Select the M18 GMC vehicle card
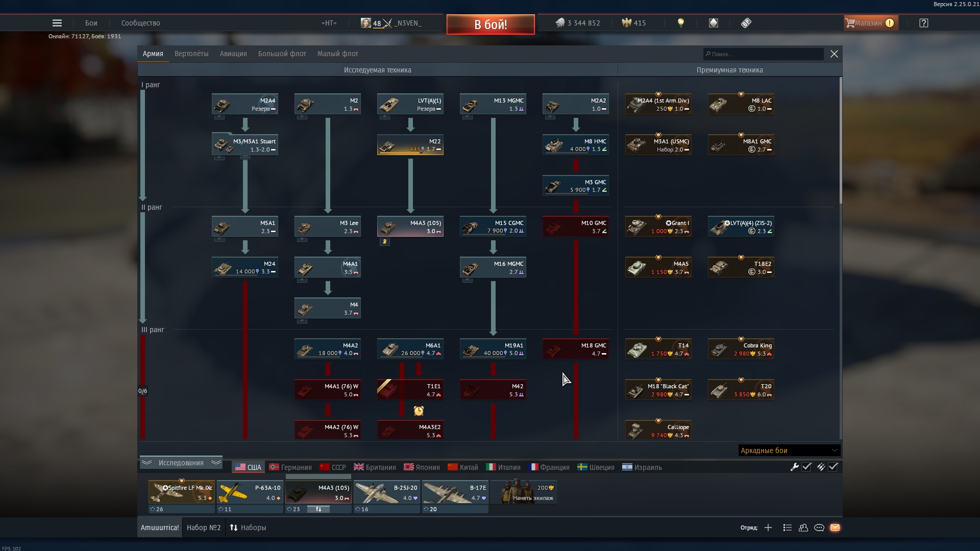Screen dimensions: 980x551 (x=576, y=349)
